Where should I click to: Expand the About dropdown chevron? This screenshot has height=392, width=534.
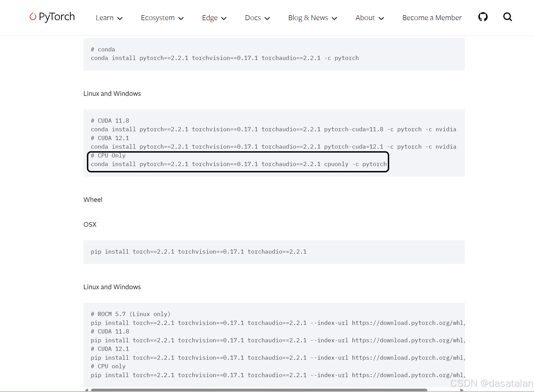381,19
